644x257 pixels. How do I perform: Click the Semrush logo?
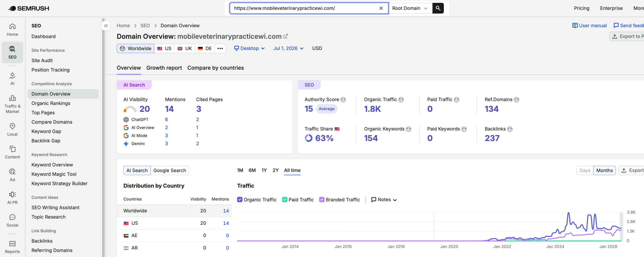click(28, 8)
